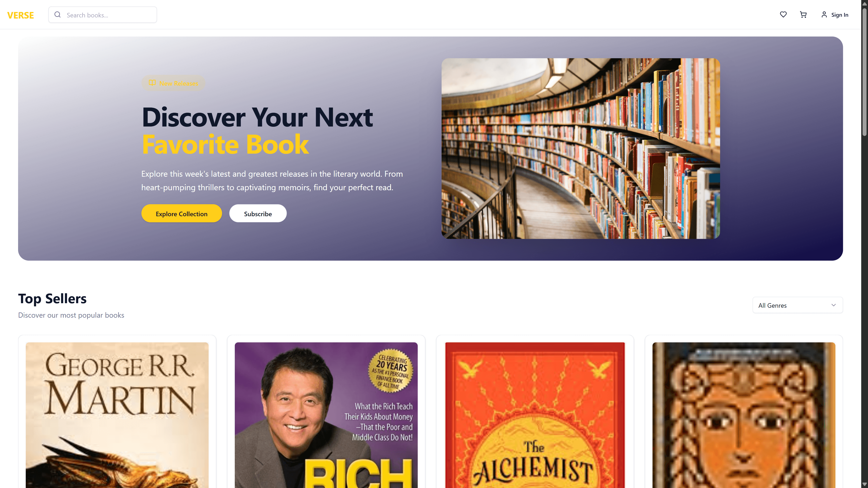The image size is (868, 488).
Task: Focus the Search books input field
Action: point(103,15)
